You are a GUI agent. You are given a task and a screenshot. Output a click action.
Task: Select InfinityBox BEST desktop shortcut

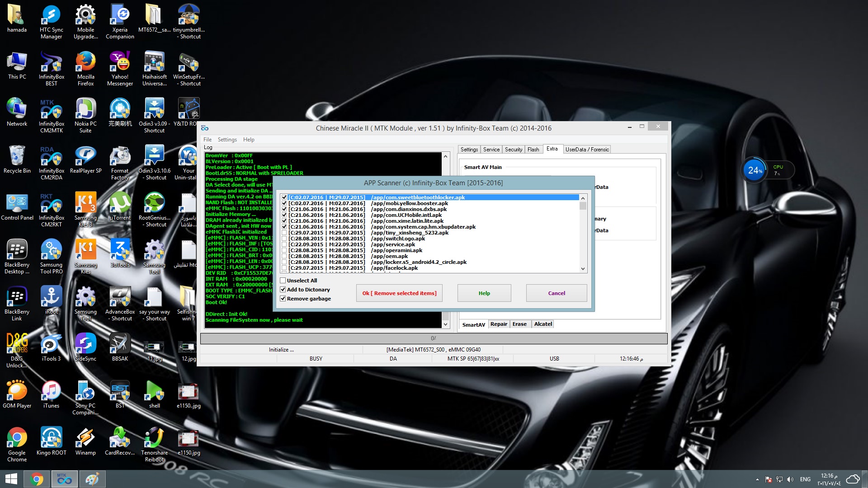click(51, 69)
